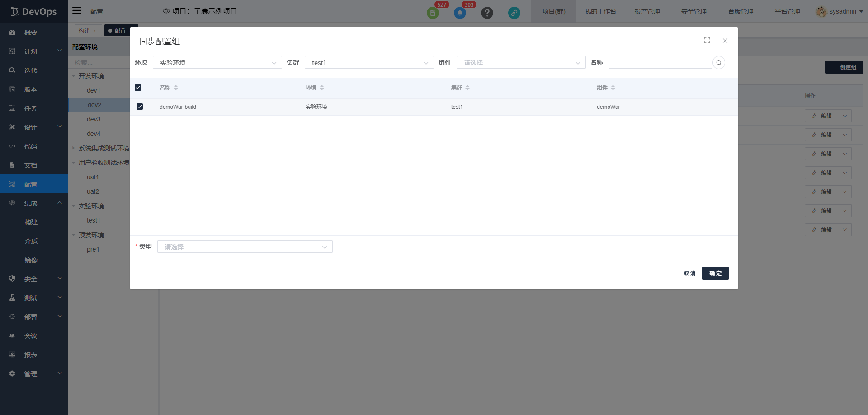
Task: Open 版本 in the sidebar
Action: (x=34, y=89)
